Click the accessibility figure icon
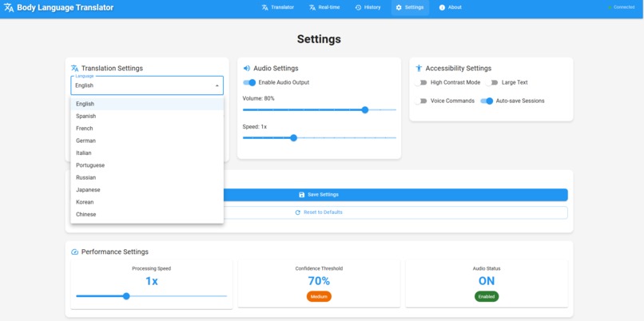 coord(419,68)
